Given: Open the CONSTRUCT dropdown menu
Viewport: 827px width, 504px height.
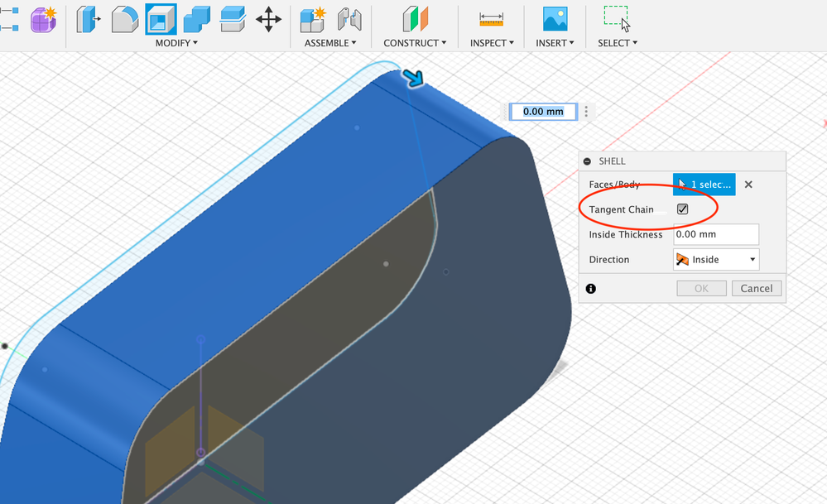Looking at the screenshot, I should (415, 43).
